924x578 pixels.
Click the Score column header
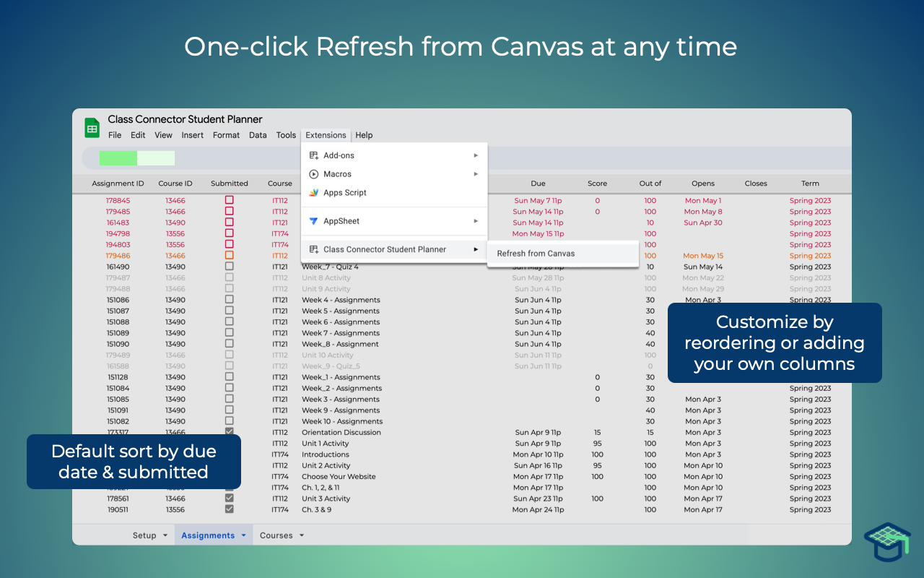point(598,184)
